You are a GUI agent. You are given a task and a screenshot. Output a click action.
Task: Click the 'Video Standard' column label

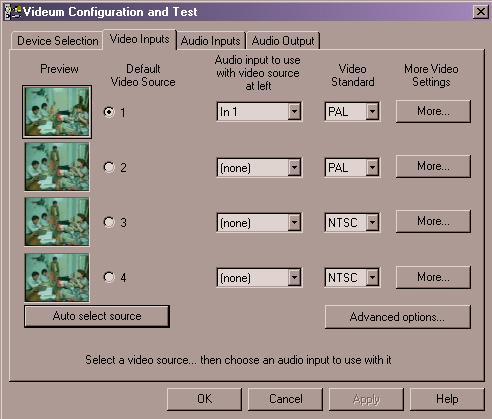(x=353, y=75)
